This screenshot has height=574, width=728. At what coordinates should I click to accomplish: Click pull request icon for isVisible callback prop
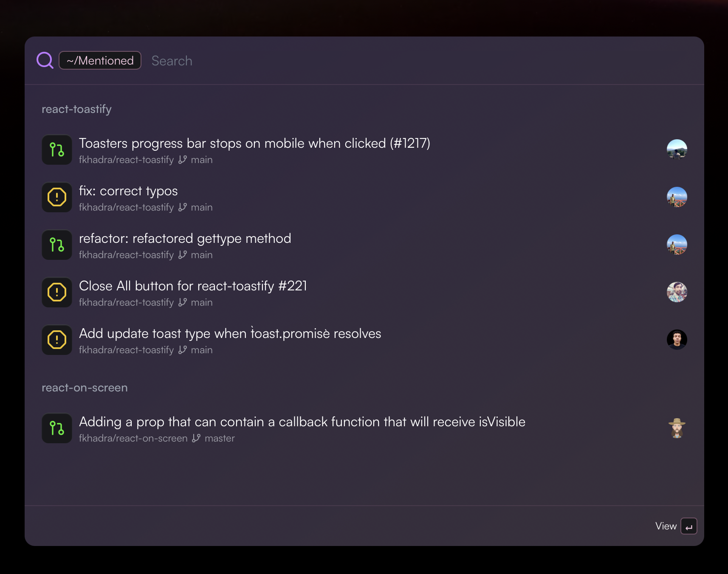click(57, 428)
